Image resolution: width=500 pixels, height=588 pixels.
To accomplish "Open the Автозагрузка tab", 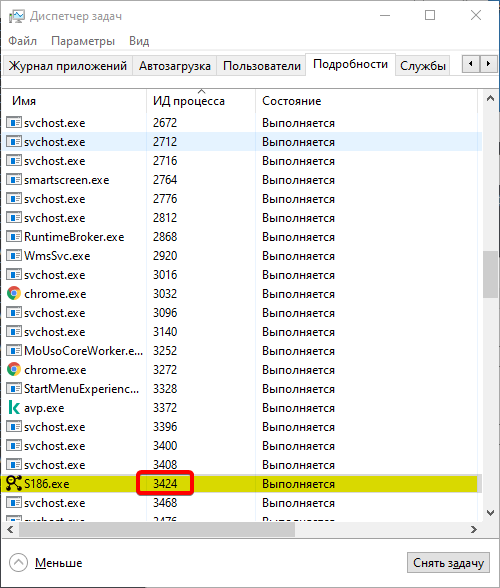I will point(175,66).
